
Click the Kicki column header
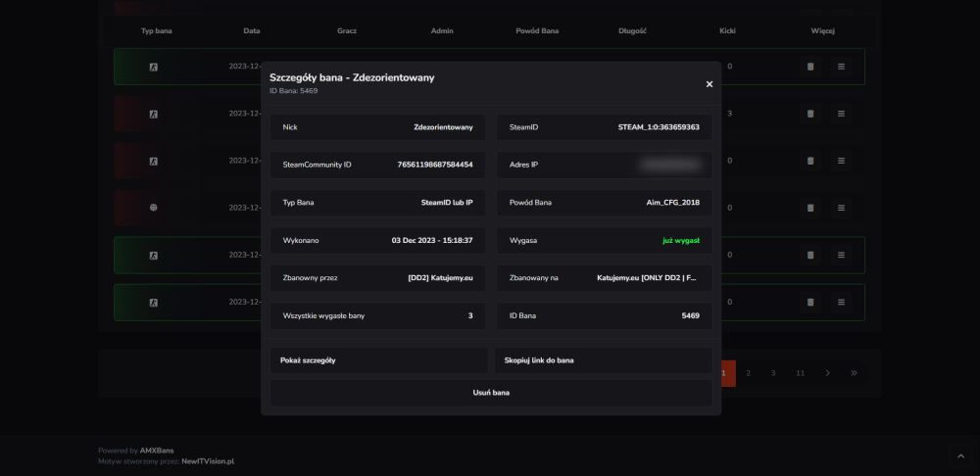(727, 30)
